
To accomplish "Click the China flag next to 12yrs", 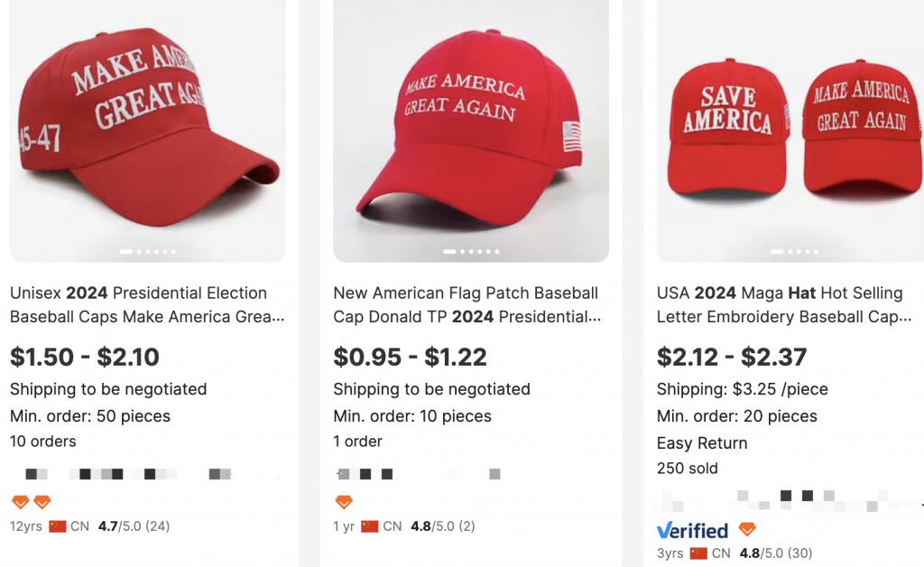I will [x=58, y=526].
